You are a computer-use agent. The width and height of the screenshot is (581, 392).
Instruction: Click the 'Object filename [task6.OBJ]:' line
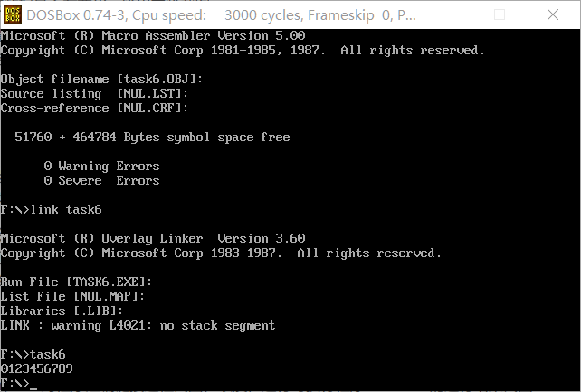pos(102,80)
